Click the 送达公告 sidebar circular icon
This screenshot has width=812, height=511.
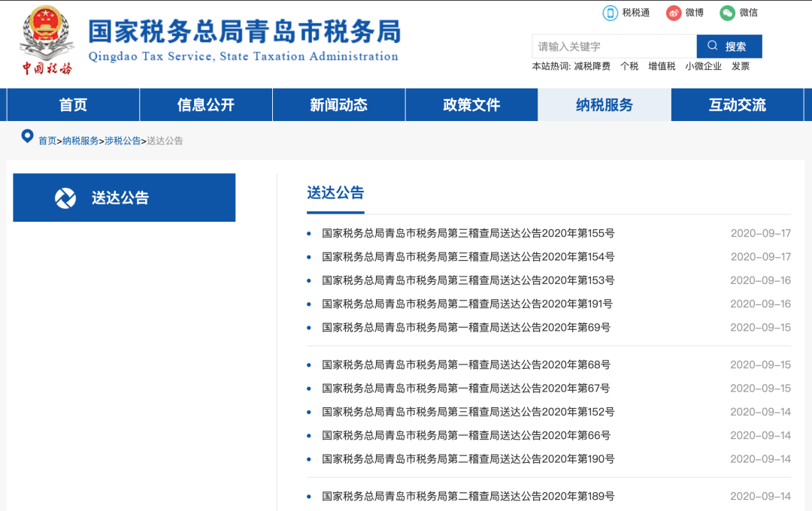65,198
